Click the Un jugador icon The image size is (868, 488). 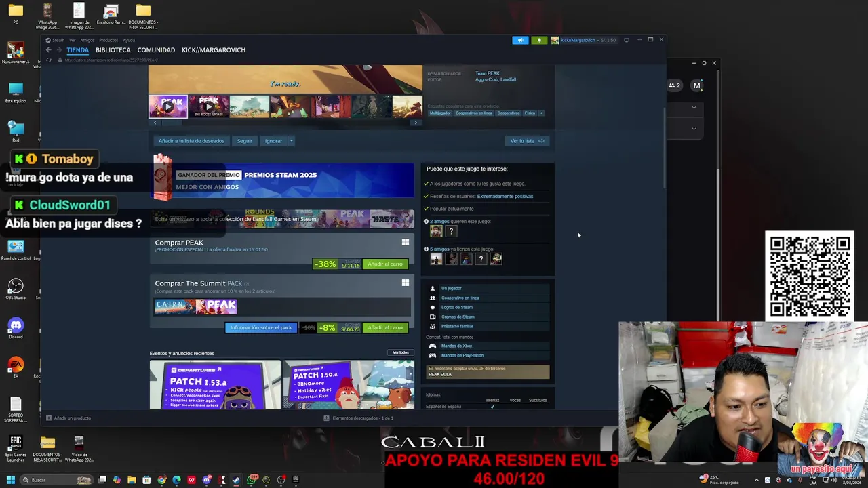coord(433,288)
